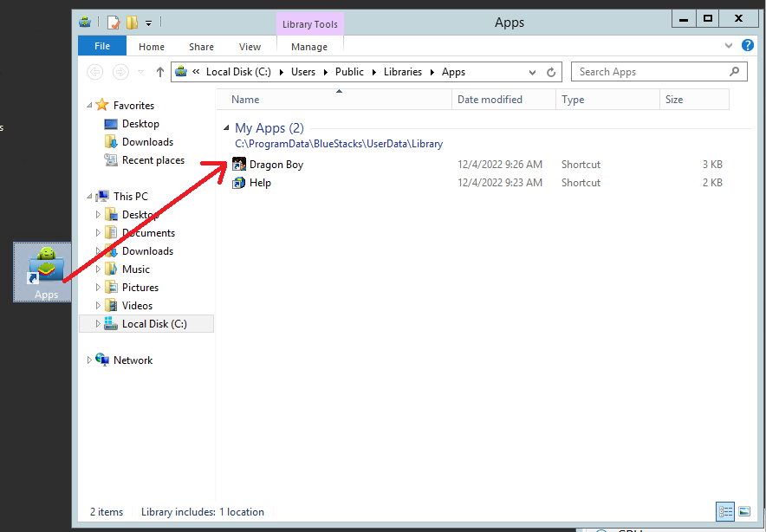The width and height of the screenshot is (766, 532).
Task: Click Libraries in the address bar
Action: [x=403, y=72]
